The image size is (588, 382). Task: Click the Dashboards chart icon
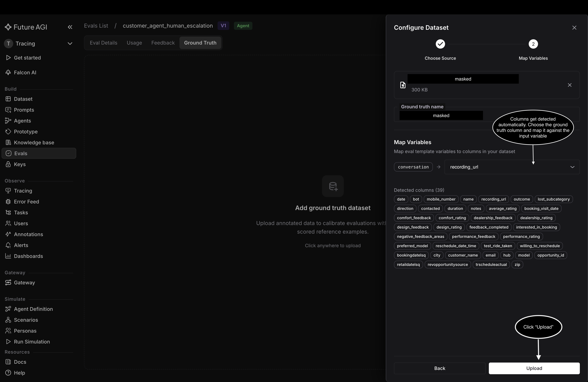pos(8,256)
